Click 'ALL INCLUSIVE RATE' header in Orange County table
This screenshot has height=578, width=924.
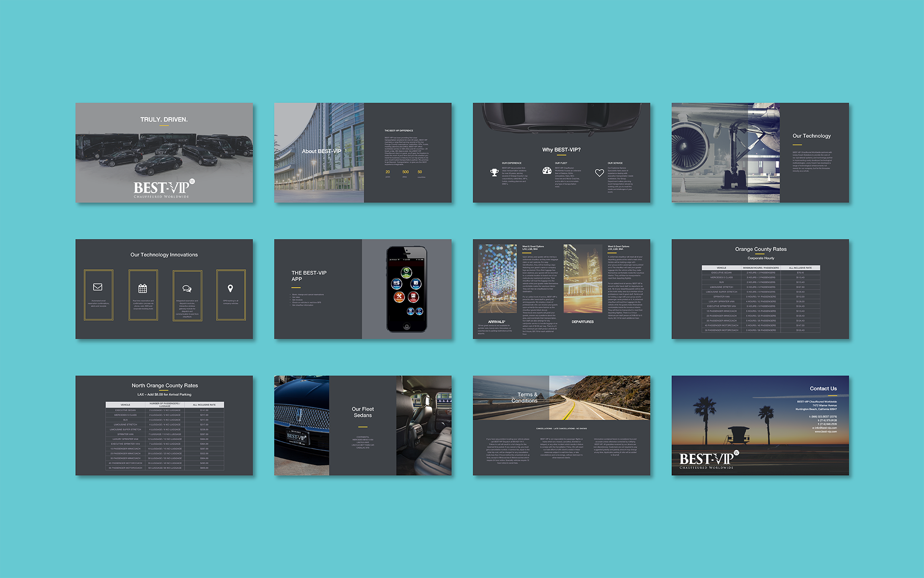800,268
